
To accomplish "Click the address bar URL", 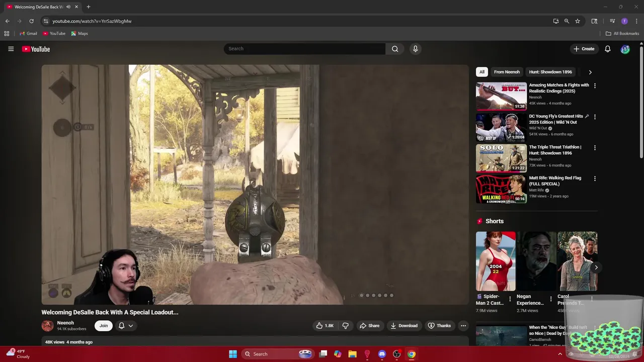I will click(92, 21).
